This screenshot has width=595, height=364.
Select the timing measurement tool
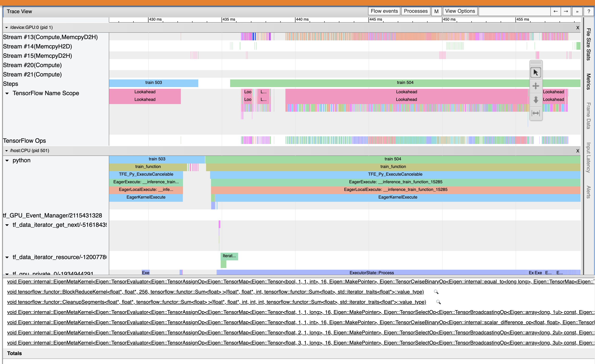(x=535, y=113)
